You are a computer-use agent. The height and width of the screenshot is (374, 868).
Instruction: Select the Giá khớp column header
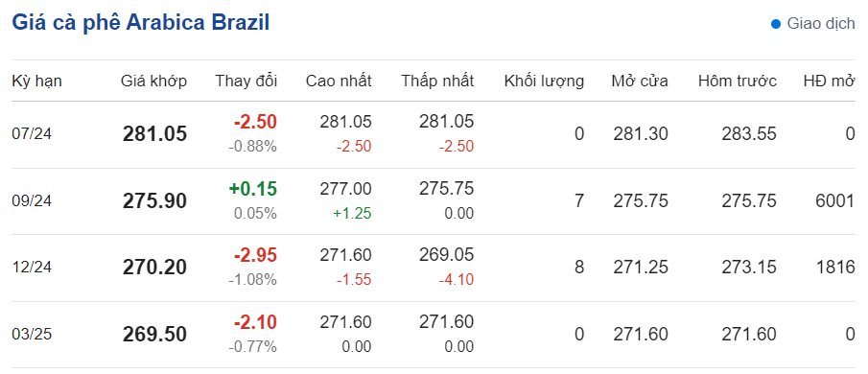click(153, 82)
